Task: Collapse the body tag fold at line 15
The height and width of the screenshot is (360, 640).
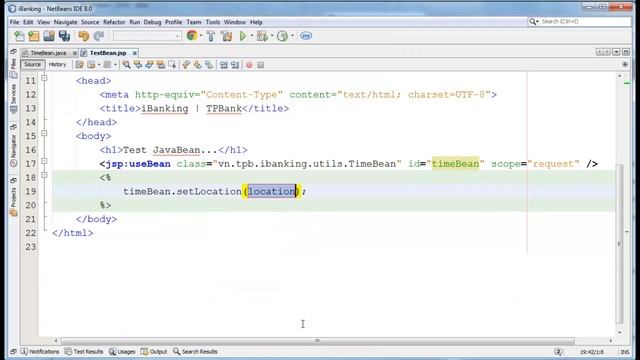Action: [x=44, y=133]
